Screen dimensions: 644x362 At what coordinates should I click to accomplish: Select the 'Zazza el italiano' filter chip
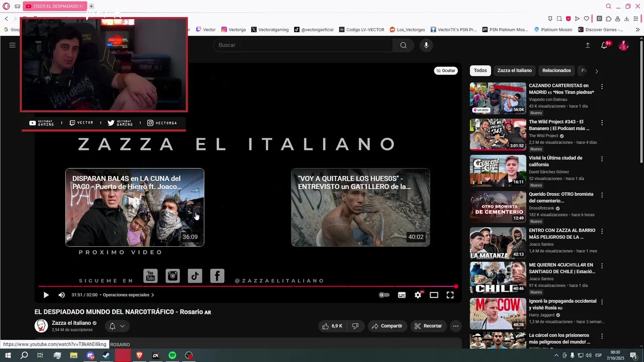514,70
